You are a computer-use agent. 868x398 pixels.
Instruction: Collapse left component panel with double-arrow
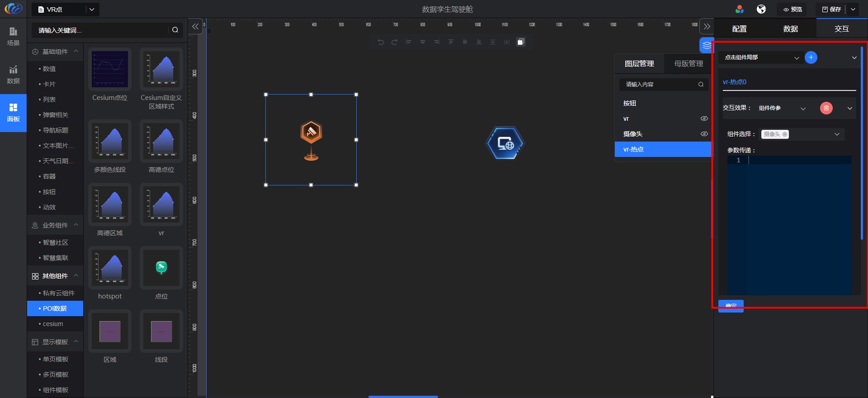tap(195, 27)
